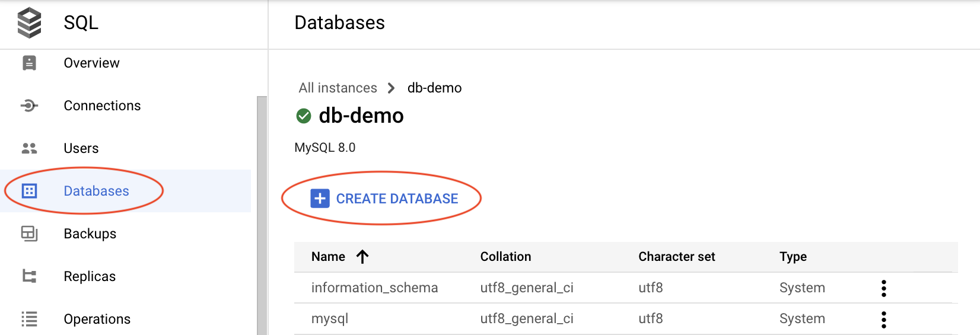Click the Databases grid icon
The image size is (980, 335).
click(29, 191)
